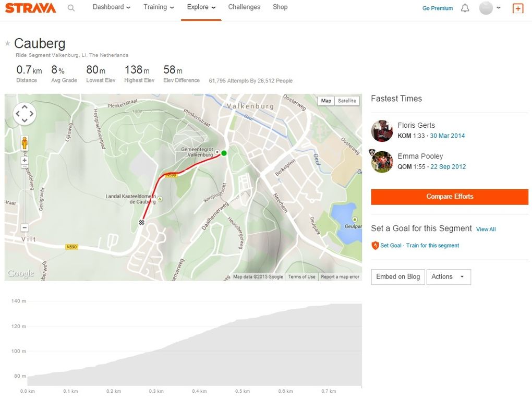Click the Compare Efforts button
532x399 pixels.
(x=450, y=197)
